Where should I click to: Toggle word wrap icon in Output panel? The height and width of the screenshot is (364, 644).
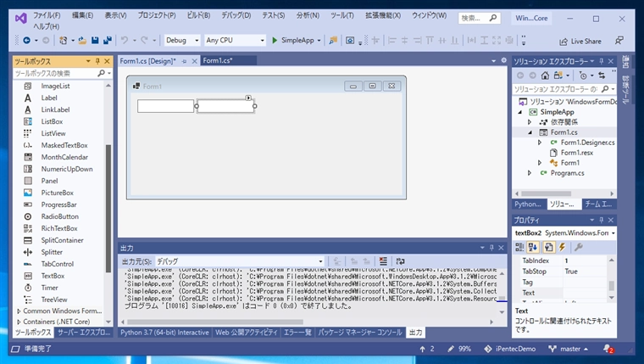point(400,261)
